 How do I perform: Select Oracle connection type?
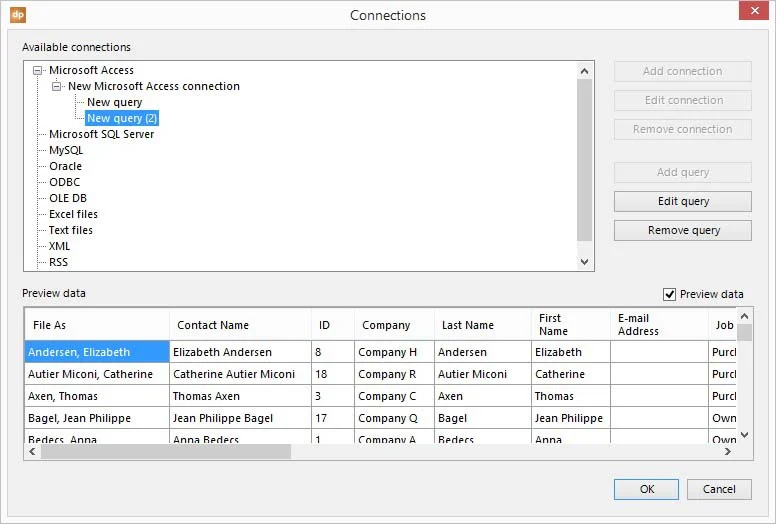point(65,166)
